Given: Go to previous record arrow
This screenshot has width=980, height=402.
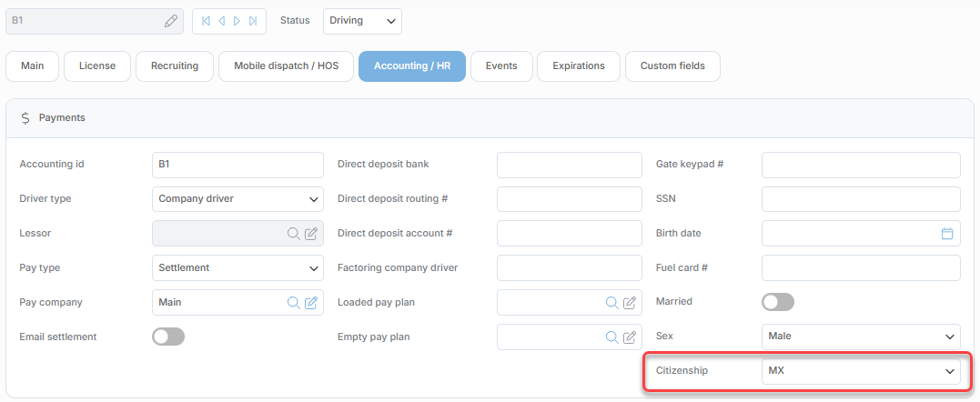Looking at the screenshot, I should coord(221,21).
